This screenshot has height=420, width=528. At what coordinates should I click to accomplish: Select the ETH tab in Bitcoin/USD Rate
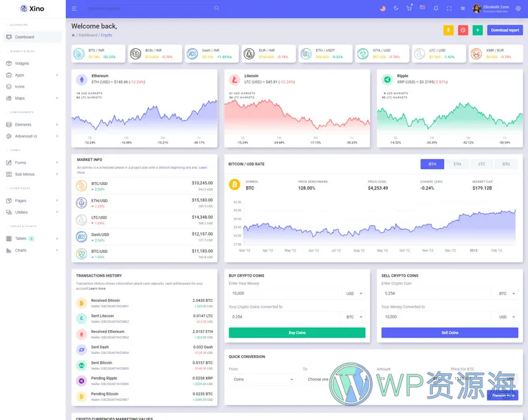click(x=457, y=164)
